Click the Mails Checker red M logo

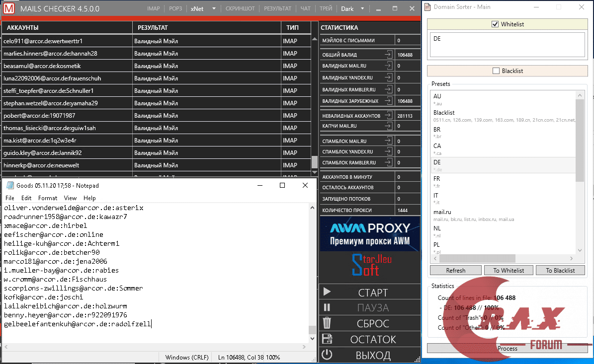click(9, 8)
